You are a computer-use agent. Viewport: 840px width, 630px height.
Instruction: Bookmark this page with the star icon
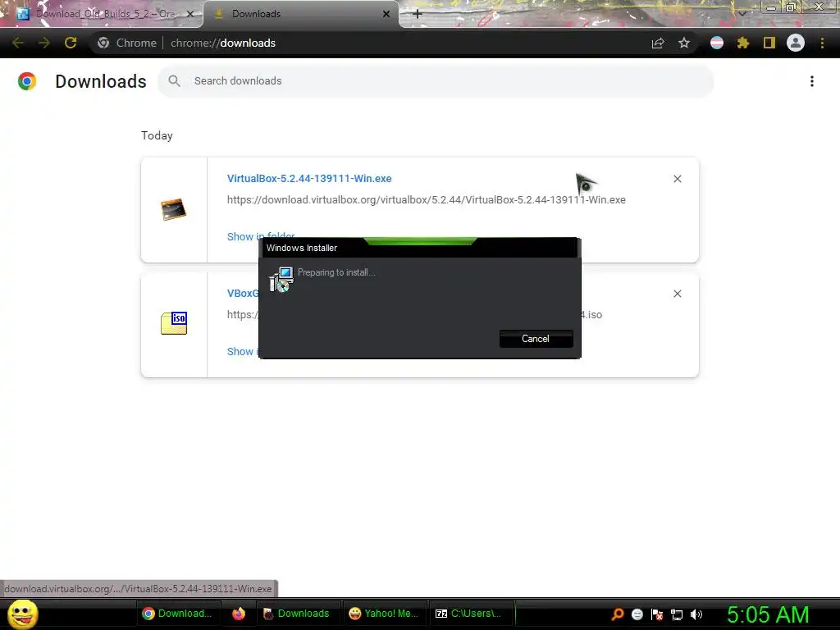coord(684,43)
